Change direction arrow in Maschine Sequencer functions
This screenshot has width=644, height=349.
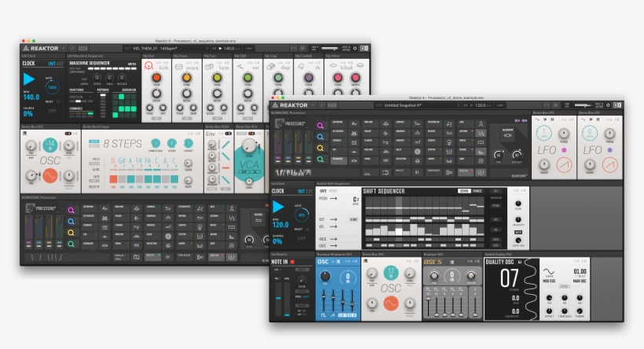click(x=90, y=97)
